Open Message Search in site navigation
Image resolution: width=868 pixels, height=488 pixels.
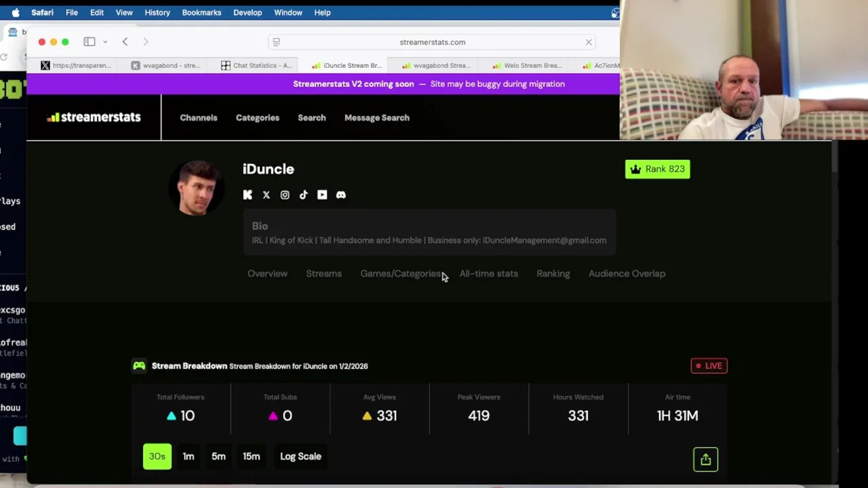(376, 118)
